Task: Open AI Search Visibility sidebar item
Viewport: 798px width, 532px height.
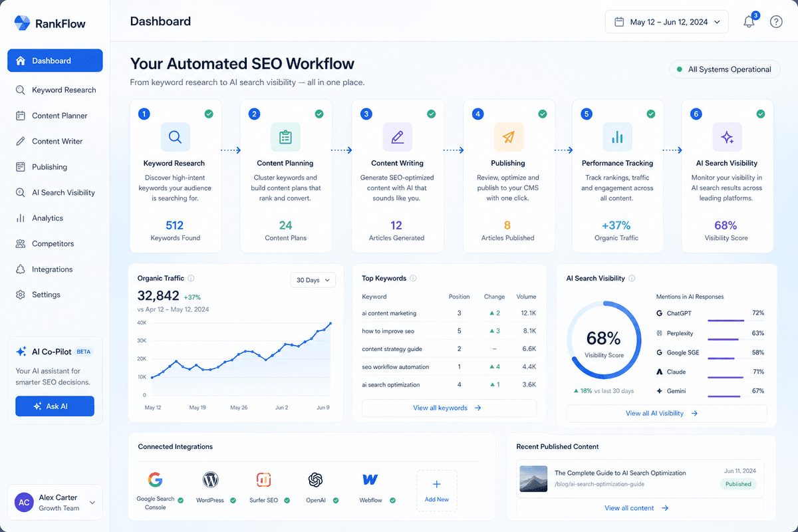Action: click(x=55, y=192)
